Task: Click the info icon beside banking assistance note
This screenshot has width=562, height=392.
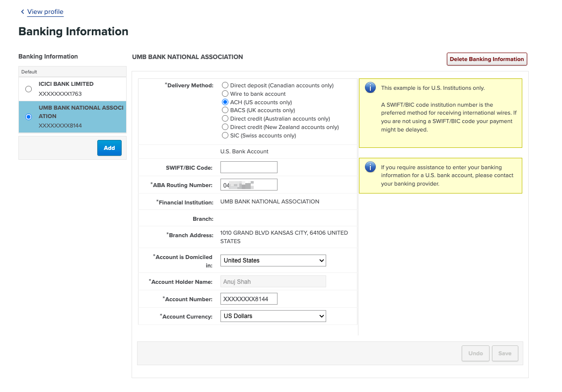Action: point(370,167)
